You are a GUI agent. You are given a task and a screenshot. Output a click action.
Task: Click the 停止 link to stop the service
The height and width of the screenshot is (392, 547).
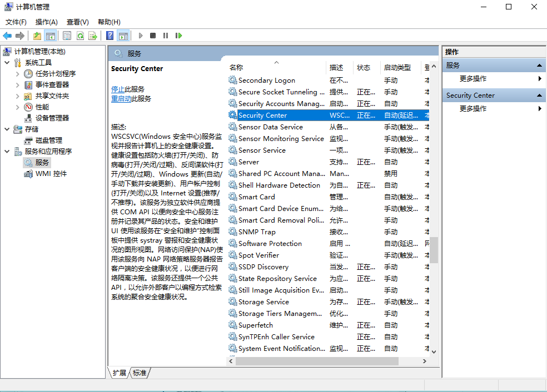pos(117,89)
